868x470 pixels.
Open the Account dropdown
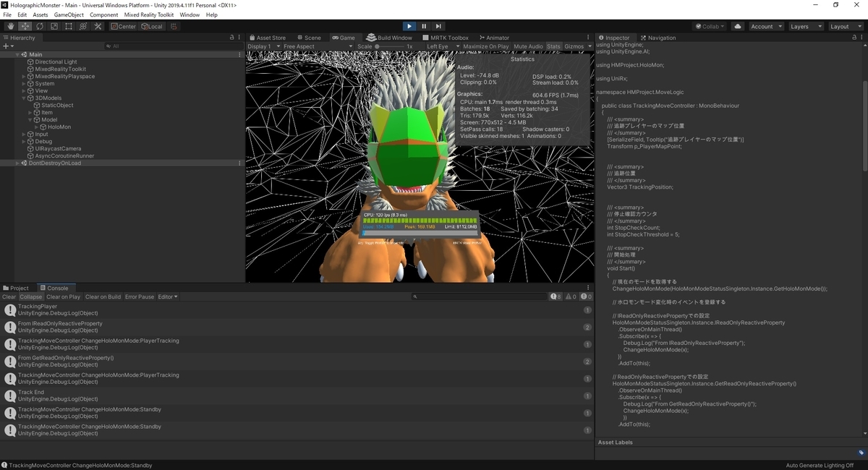(765, 26)
